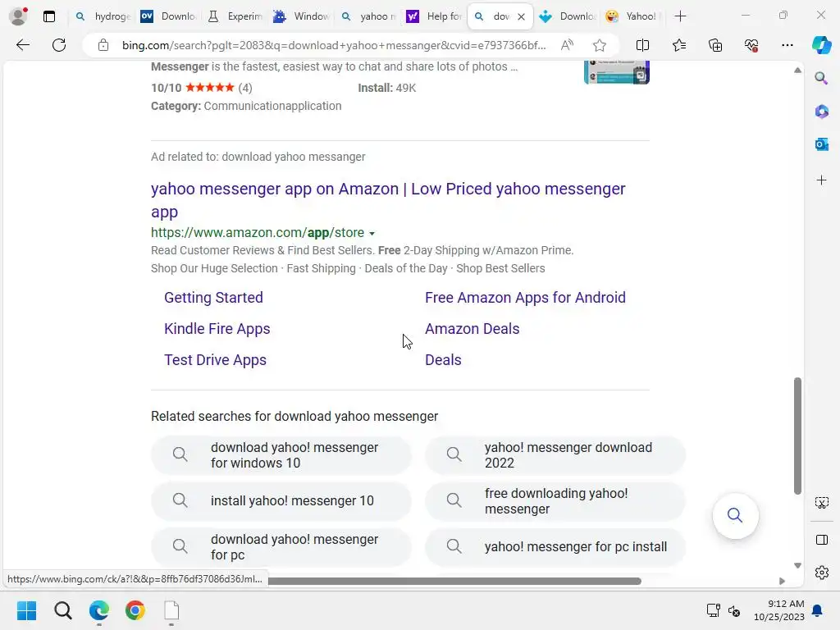Viewport: 840px width, 630px height.
Task: Open the blank document taskbar app
Action: point(171,610)
